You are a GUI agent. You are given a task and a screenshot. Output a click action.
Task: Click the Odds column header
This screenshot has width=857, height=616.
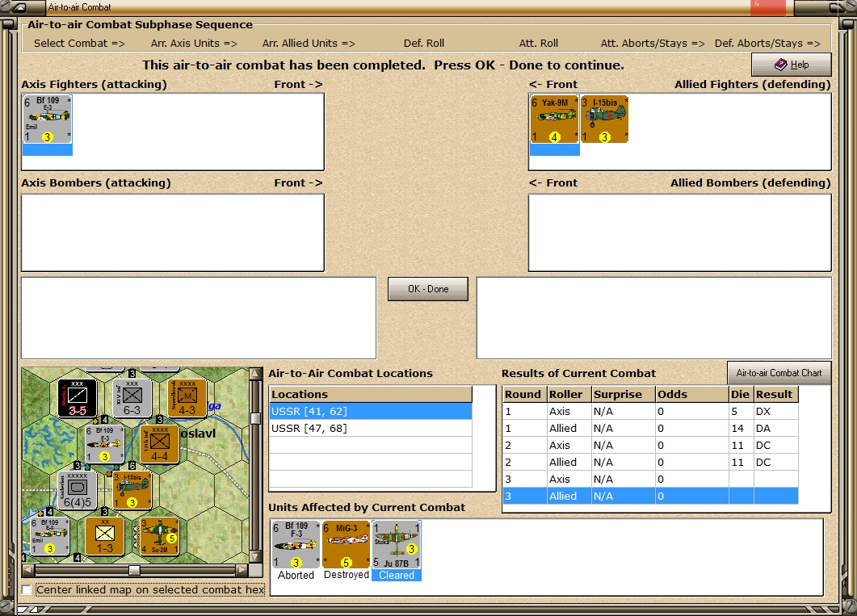pyautogui.click(x=692, y=394)
